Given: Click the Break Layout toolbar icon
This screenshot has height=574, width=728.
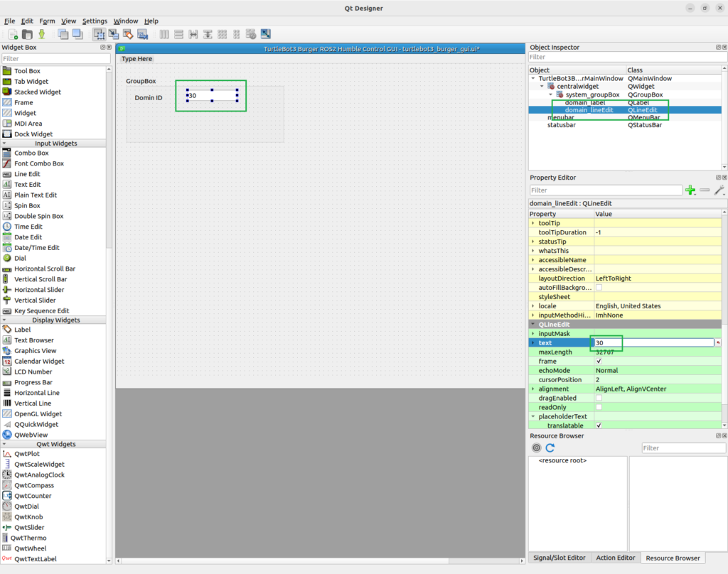Looking at the screenshot, I should coord(251,34).
